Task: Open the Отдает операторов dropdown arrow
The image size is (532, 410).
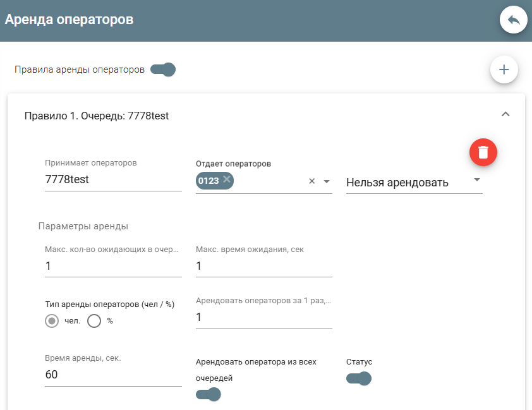Action: point(327,181)
